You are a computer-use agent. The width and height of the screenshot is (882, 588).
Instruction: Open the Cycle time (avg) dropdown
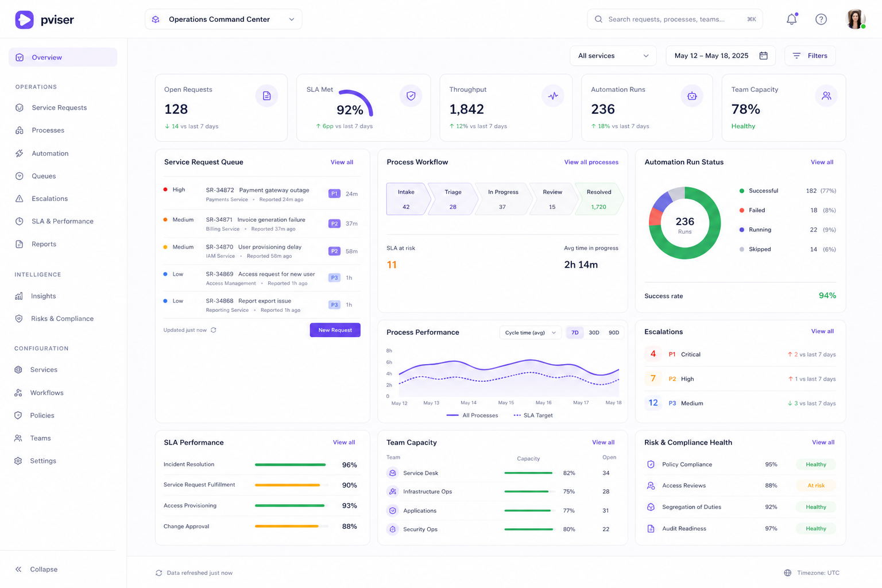tap(531, 332)
